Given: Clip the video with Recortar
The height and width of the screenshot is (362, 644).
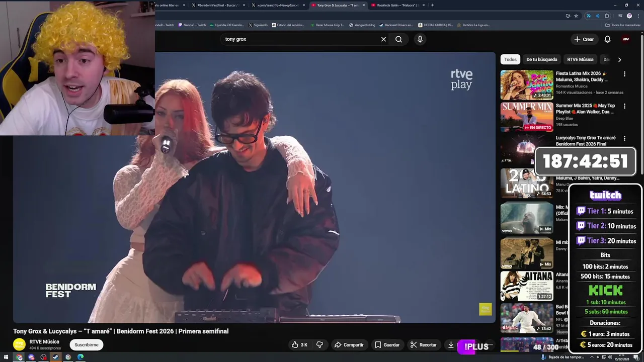Looking at the screenshot, I should (423, 345).
